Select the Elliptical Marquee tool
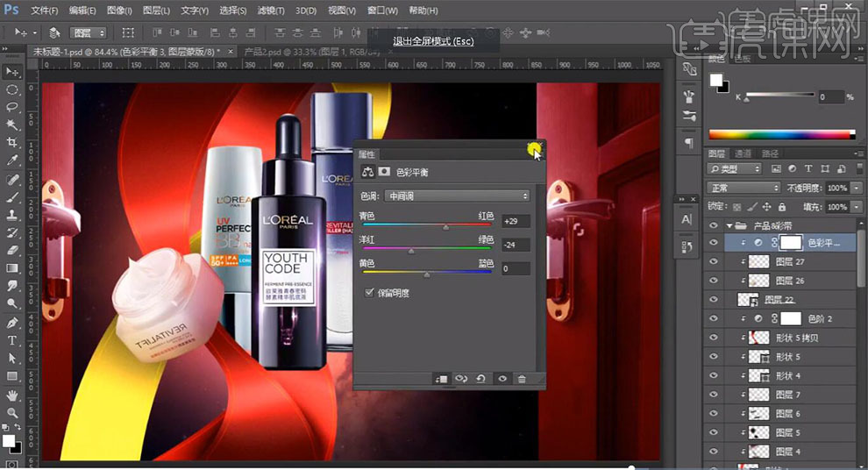 (x=11, y=89)
